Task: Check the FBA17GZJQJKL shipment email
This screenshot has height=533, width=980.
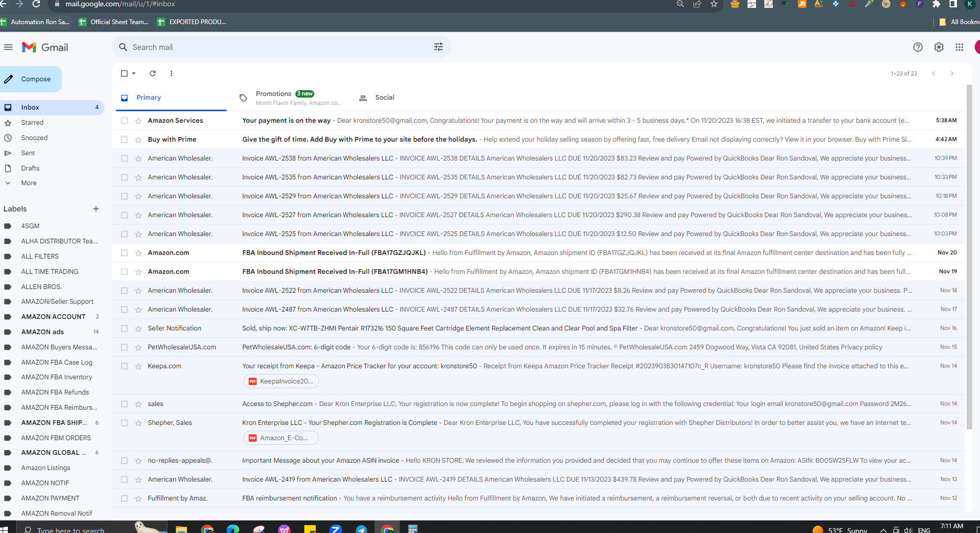Action: click(x=124, y=253)
